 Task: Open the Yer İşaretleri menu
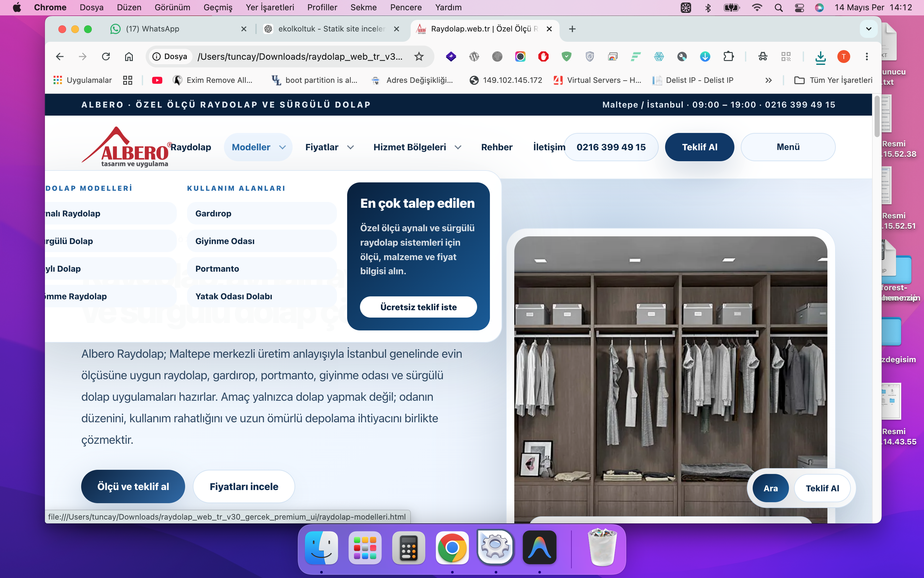[270, 8]
